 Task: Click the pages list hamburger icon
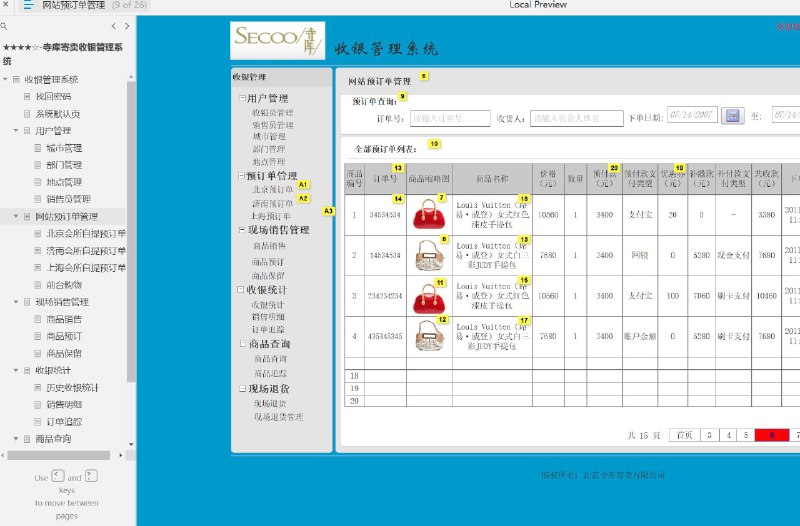pos(28,6)
